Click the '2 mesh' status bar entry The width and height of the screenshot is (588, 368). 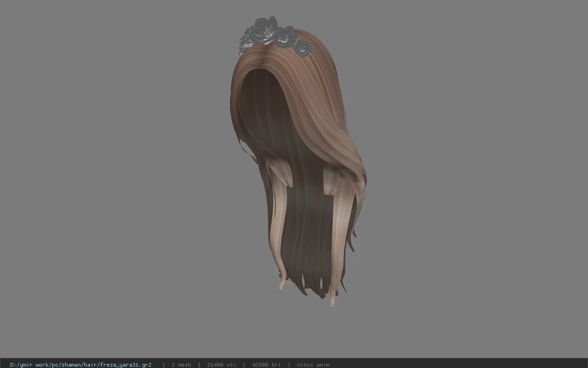181,365
